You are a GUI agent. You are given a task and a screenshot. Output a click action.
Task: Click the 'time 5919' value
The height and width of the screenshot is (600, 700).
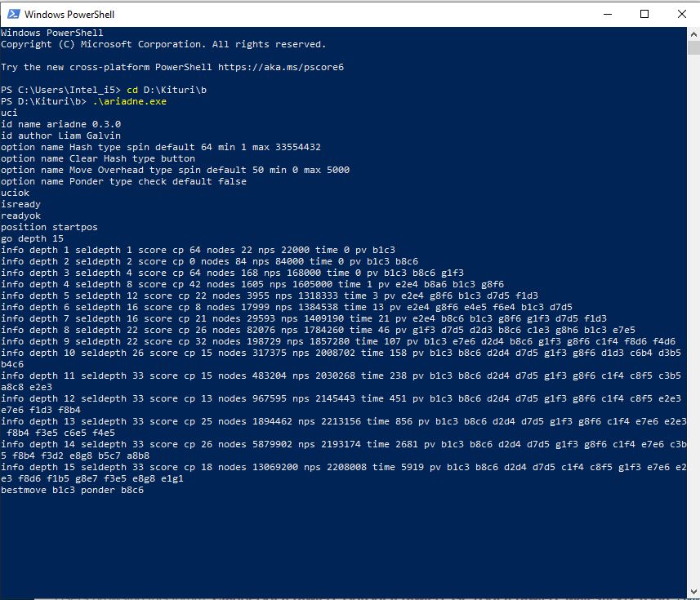tap(399, 467)
